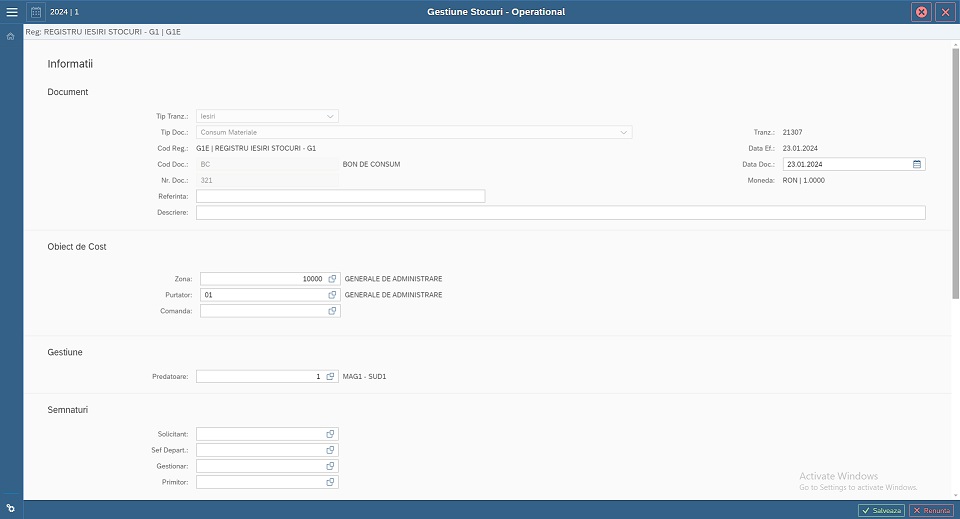Screen dimensions: 960x519
Task: Click MAG1 - SUD1 label
Action: pos(364,376)
